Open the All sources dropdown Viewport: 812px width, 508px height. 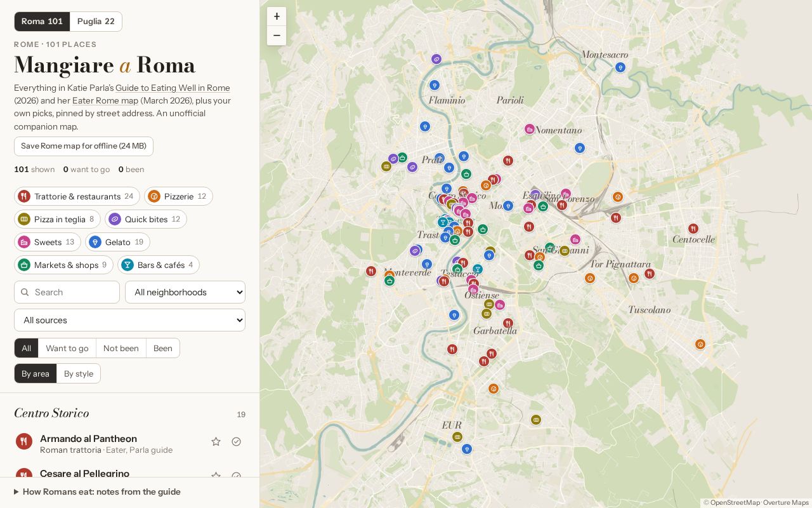129,320
